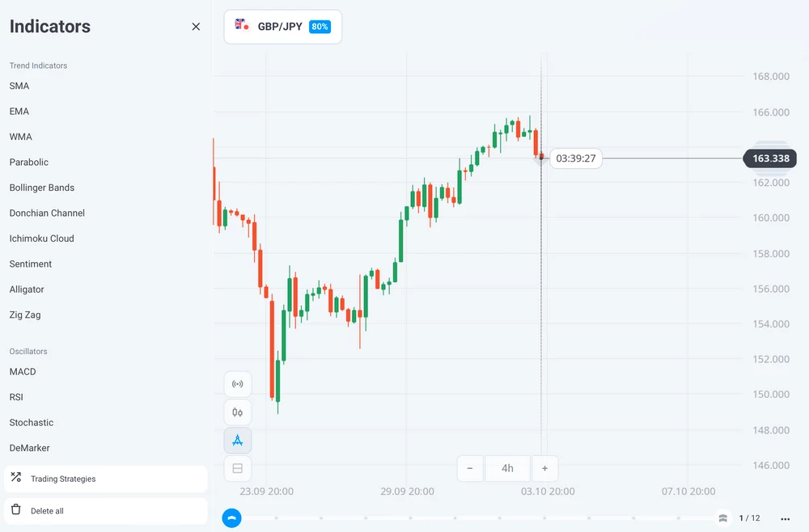
Task: Select the SMA indicator
Action: coord(19,86)
